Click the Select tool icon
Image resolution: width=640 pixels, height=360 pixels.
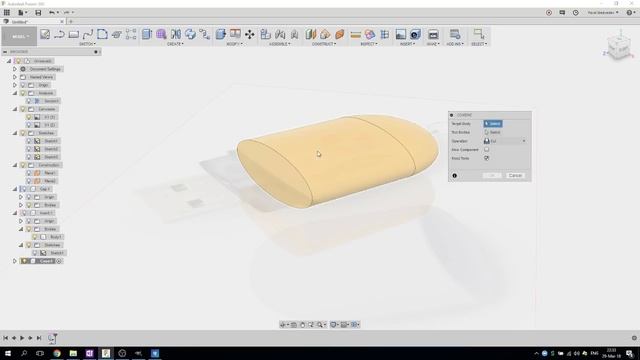(x=479, y=34)
